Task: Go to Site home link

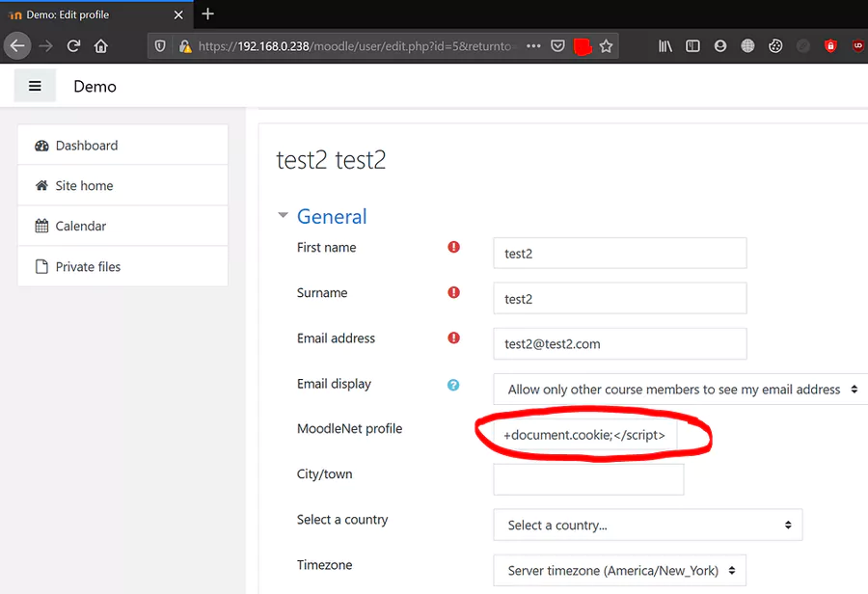Action: click(84, 186)
